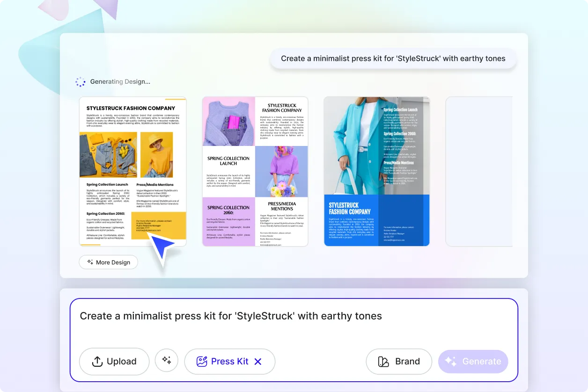Click the sparkle prompt enhancer icon
588x392 pixels.
pos(166,361)
